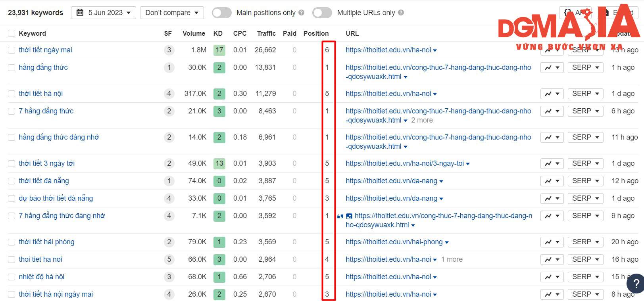The height and width of the screenshot is (301, 644).
Task: Enable the Main positions only switch
Action: tap(222, 13)
